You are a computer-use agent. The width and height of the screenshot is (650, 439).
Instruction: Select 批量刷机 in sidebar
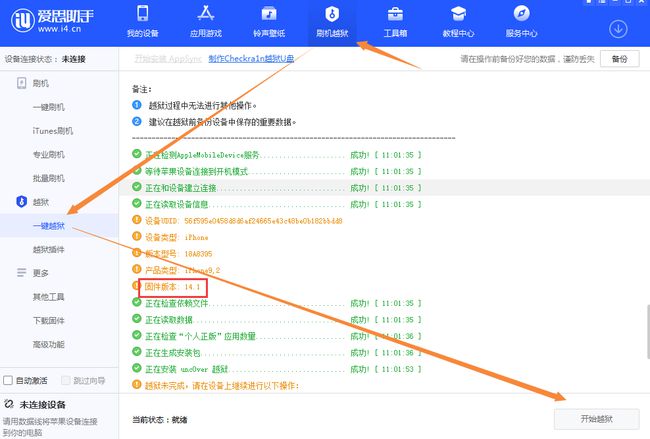(49, 178)
